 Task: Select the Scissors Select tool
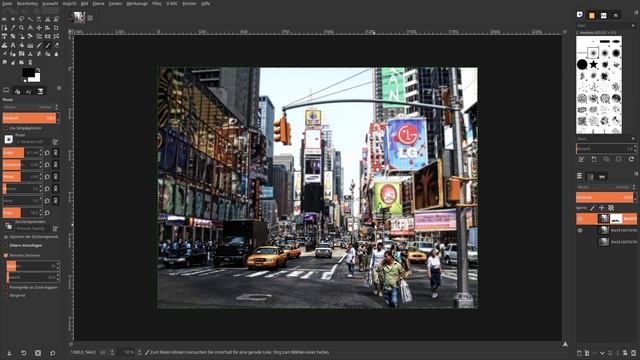[48, 19]
